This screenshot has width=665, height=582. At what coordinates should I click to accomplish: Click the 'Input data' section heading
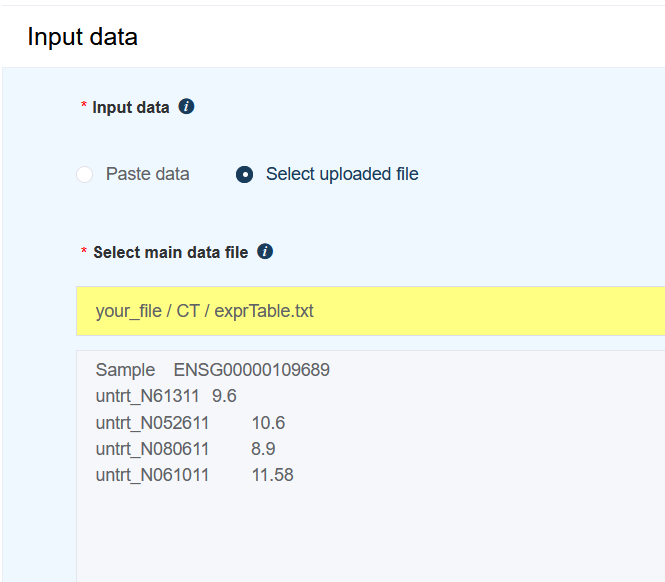[x=82, y=37]
